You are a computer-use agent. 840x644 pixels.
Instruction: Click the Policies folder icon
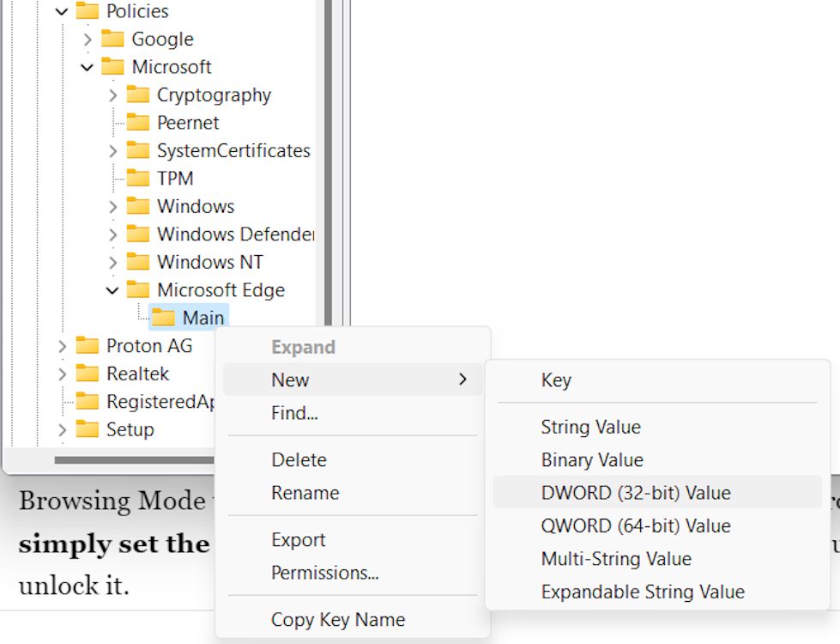coord(88,10)
